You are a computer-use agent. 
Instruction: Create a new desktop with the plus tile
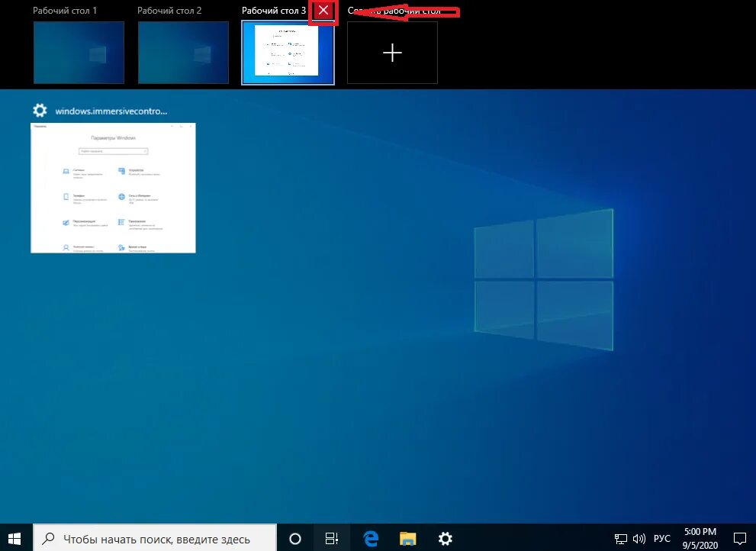[392, 53]
